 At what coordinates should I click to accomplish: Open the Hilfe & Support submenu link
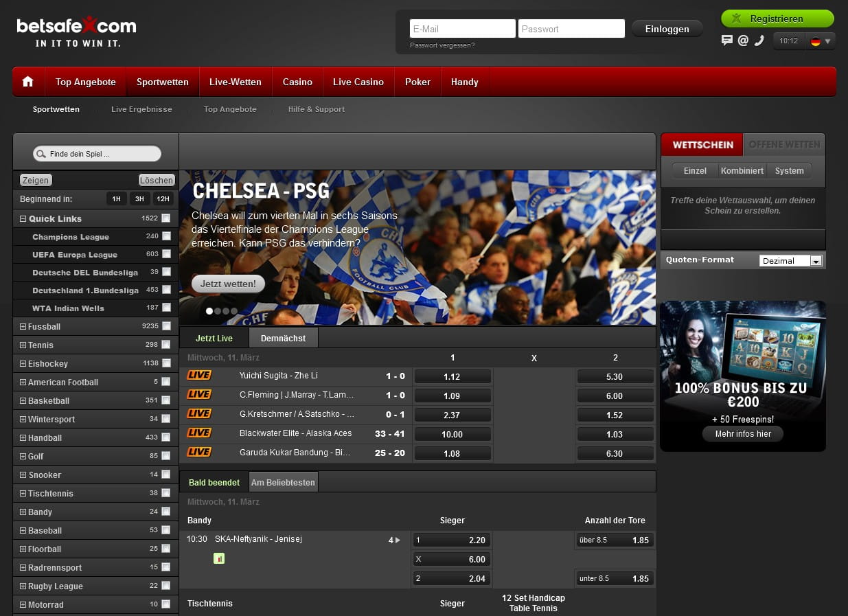pos(317,109)
